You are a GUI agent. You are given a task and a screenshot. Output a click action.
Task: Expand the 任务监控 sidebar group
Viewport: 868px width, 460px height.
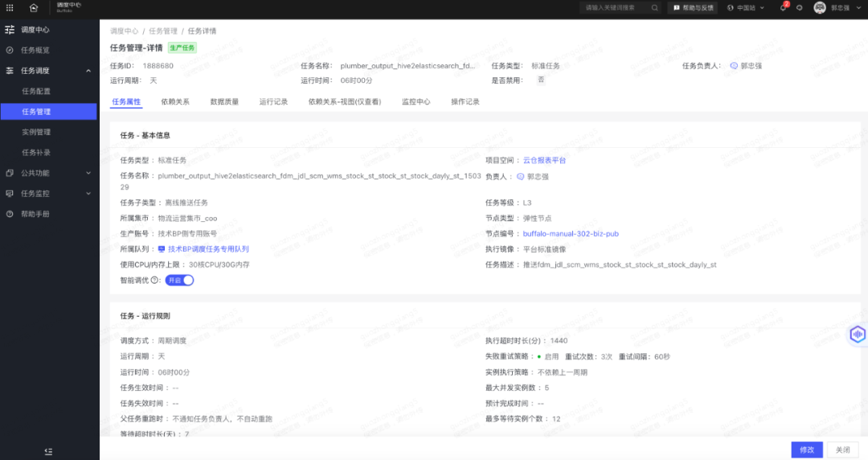[x=88, y=194]
